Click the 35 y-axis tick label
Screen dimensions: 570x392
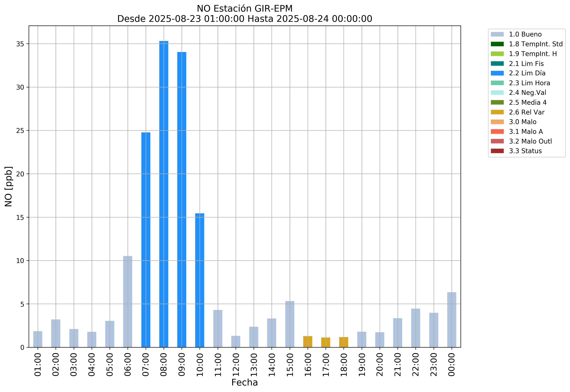point(20,44)
